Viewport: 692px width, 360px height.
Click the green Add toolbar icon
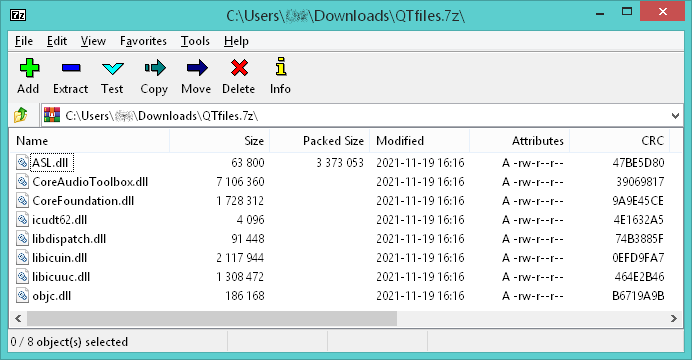click(x=29, y=68)
